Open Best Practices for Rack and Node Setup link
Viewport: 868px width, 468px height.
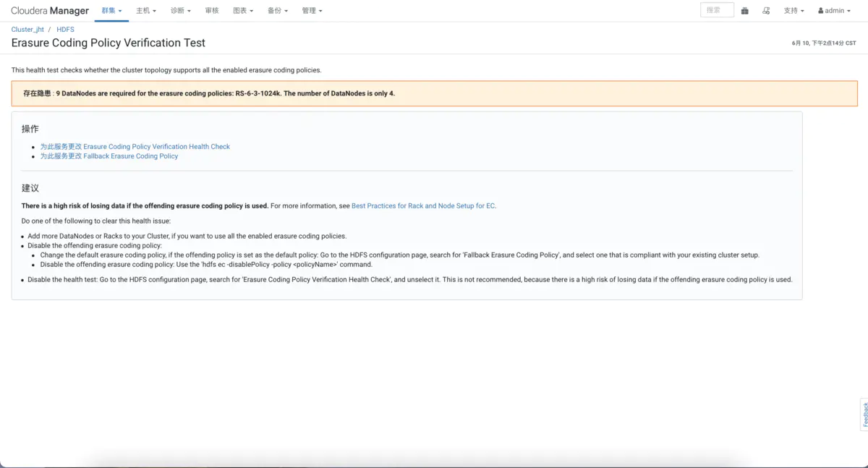[423, 206]
